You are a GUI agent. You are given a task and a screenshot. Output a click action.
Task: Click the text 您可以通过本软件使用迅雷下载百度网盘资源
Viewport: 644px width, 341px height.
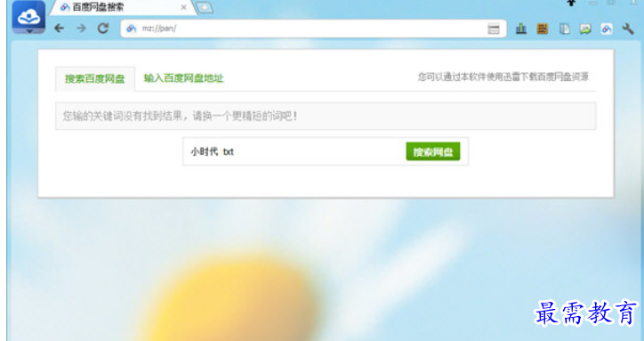tap(503, 77)
